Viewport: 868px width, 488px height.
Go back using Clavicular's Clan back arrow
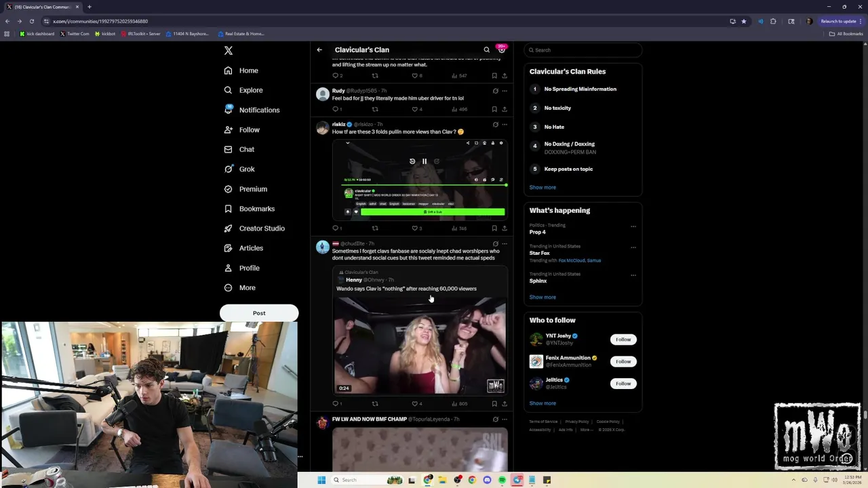(319, 49)
